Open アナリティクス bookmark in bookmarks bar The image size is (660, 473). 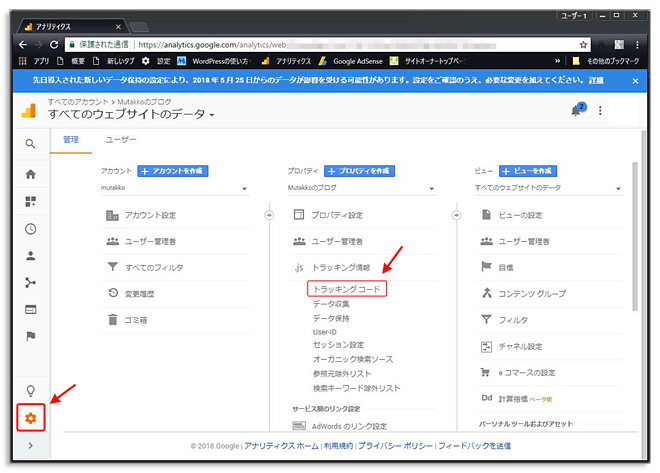pyautogui.click(x=286, y=61)
